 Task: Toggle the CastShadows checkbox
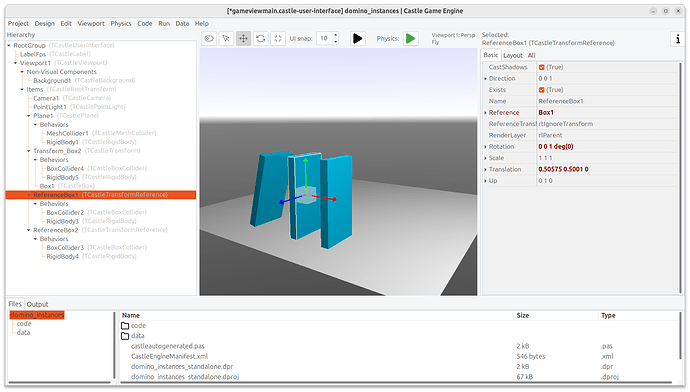click(542, 67)
